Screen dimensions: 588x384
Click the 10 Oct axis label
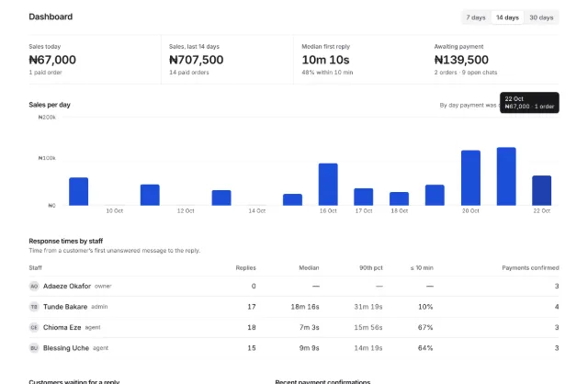point(114,210)
